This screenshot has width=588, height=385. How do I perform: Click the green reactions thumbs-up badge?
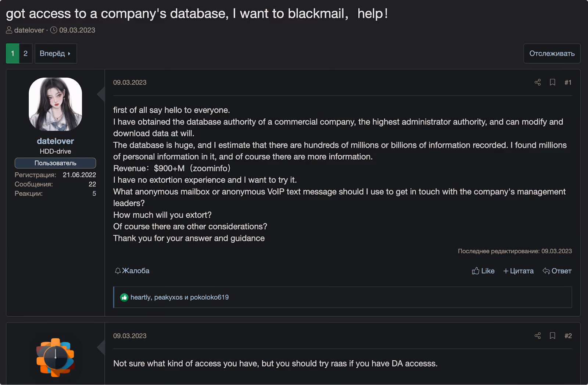point(124,297)
